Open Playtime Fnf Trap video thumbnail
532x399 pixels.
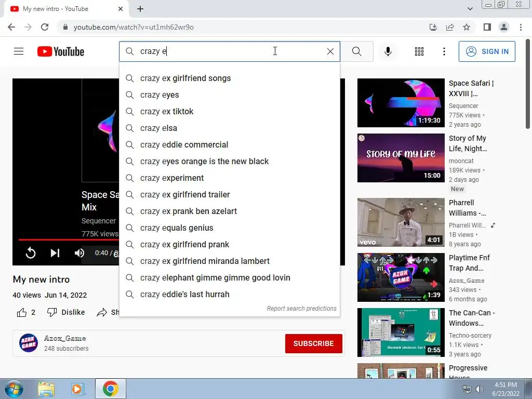click(401, 277)
